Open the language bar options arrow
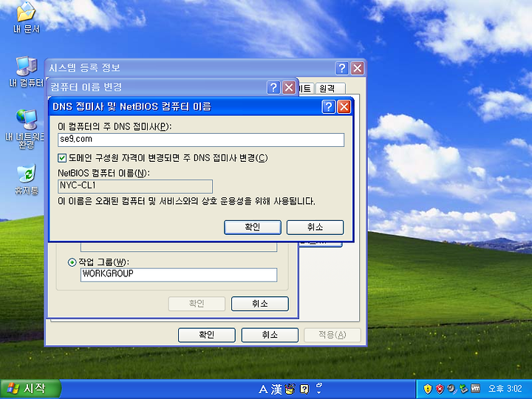 click(x=319, y=392)
